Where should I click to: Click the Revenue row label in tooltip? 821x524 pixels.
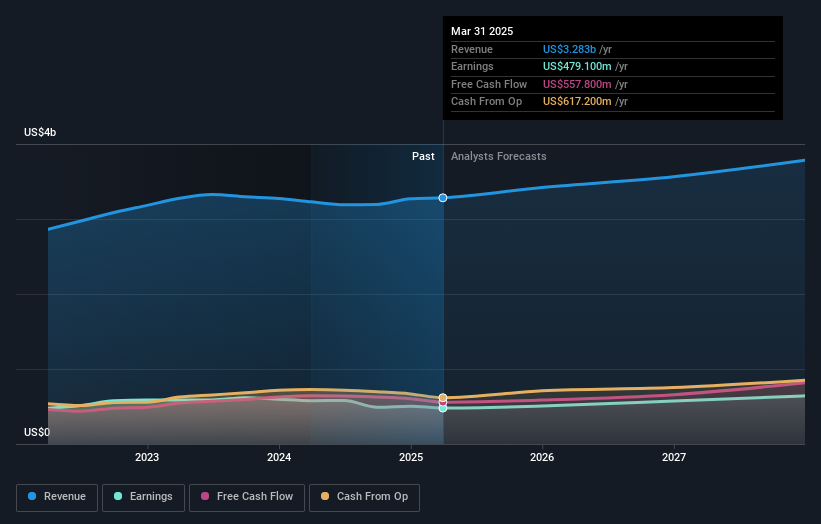click(x=472, y=49)
